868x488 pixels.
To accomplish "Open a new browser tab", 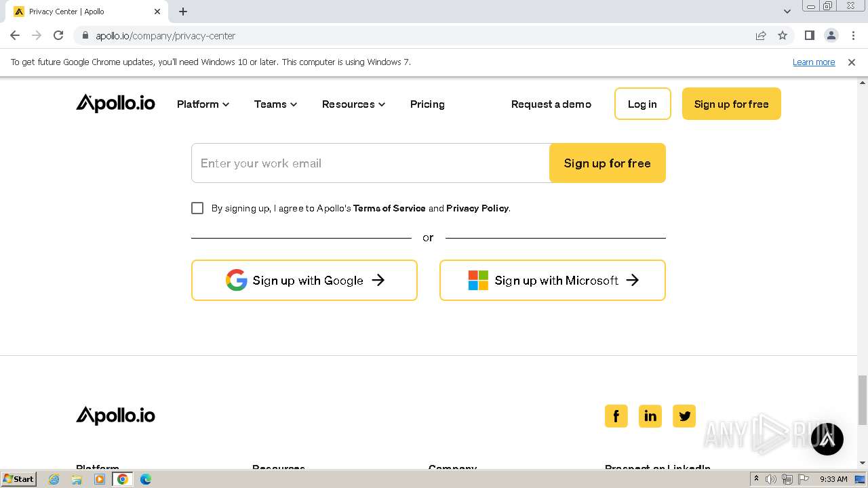I will coord(183,12).
